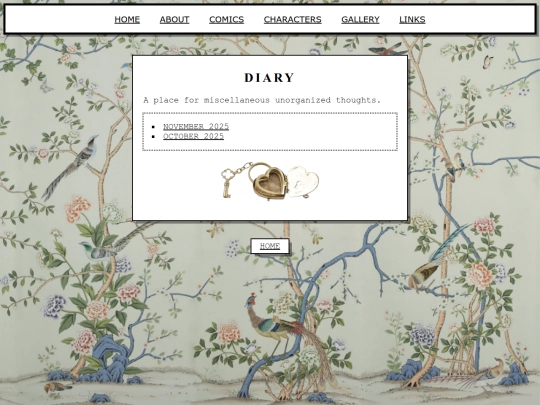Open the OCTOBER 2025 diary entries
This screenshot has width=540, height=405.
point(194,136)
